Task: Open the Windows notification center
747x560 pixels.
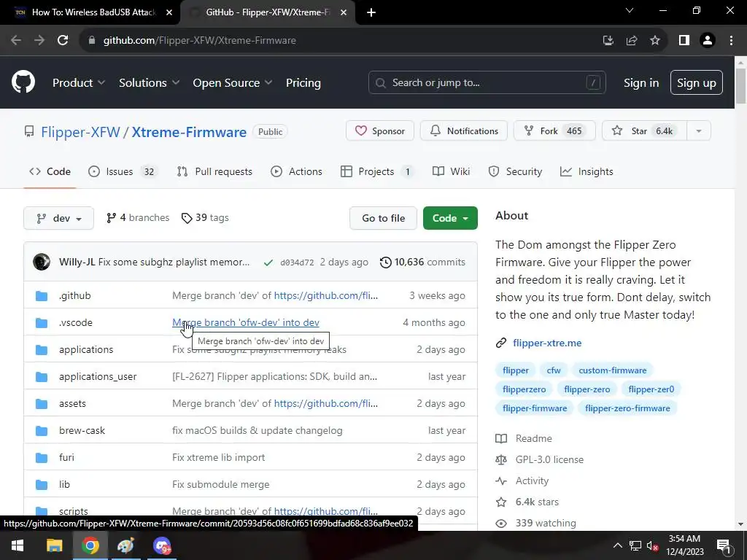Action: point(723,545)
